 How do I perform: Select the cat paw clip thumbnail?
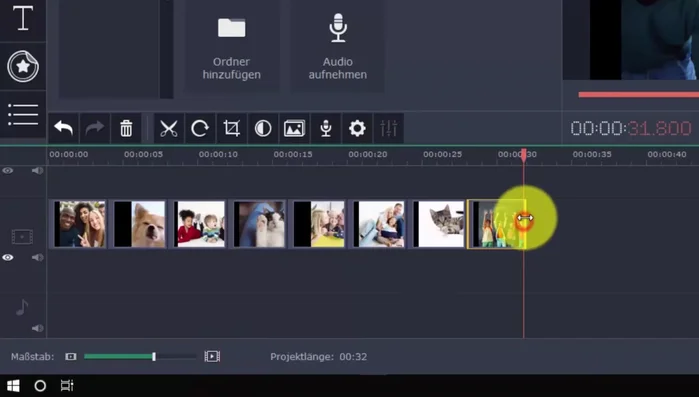(x=259, y=224)
